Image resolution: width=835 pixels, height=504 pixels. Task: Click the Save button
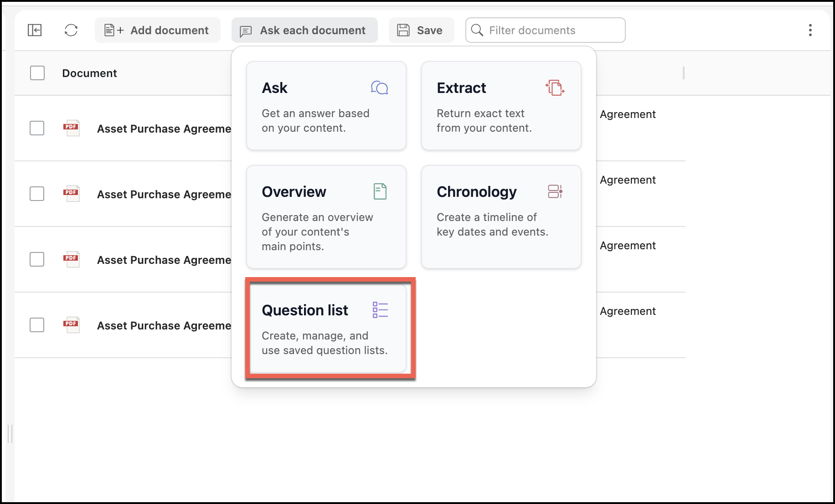click(421, 30)
